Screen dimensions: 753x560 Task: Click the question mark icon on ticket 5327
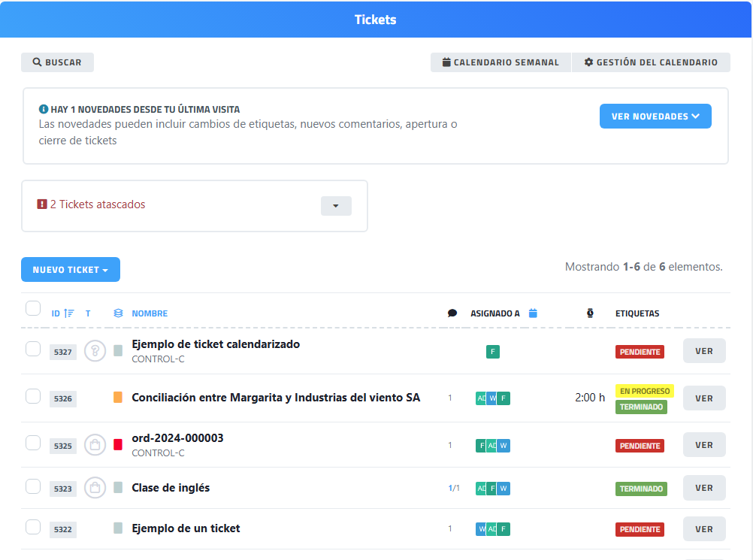[x=95, y=351]
